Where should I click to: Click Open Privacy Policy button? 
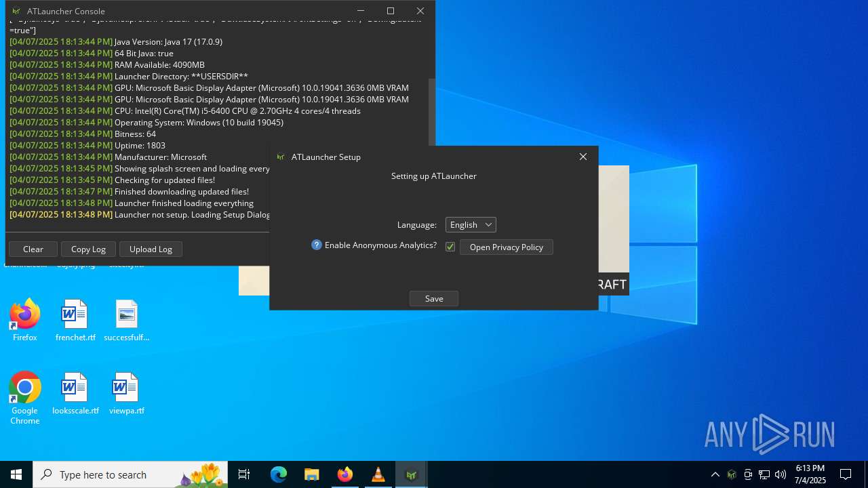coord(507,247)
